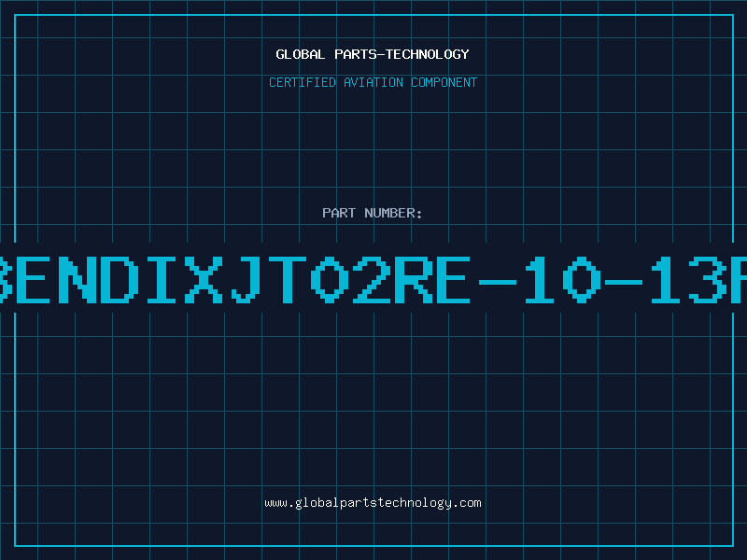Click the large BENDIXJT02RE-10-13 part number
747x560 pixels.
click(373, 279)
